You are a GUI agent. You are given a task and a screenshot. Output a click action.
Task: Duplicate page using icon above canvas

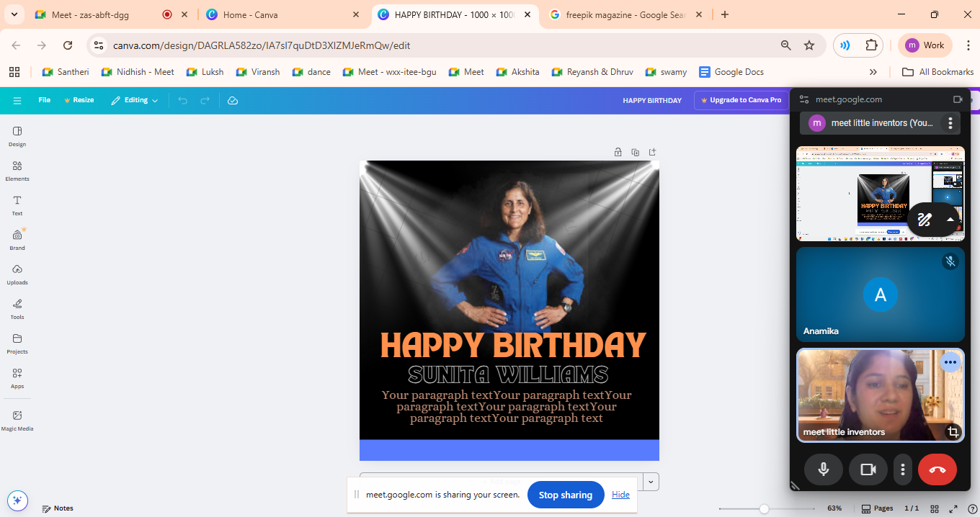(x=635, y=152)
